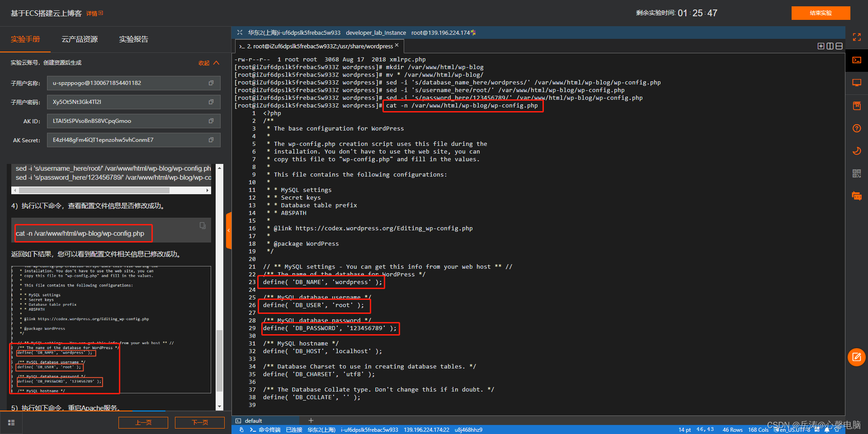The image size is (868, 434).
Task: Click the 'DB_COLLATE' define line
Action: coord(311,397)
